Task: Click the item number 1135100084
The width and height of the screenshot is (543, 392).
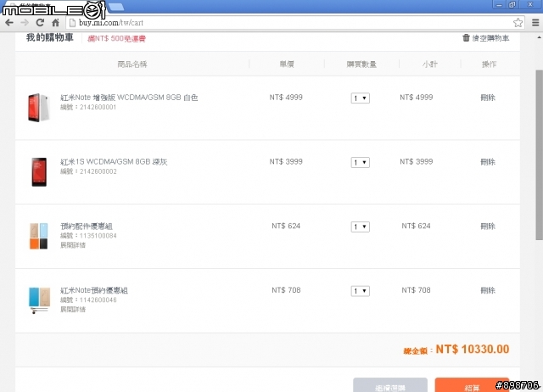Action: [98, 236]
